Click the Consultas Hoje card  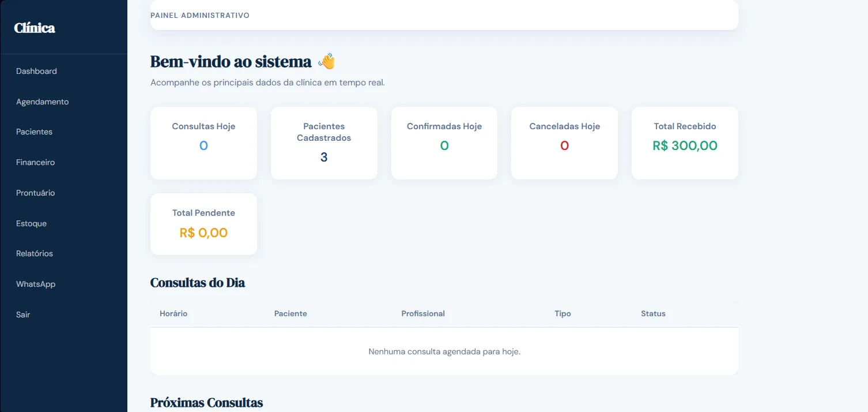203,143
